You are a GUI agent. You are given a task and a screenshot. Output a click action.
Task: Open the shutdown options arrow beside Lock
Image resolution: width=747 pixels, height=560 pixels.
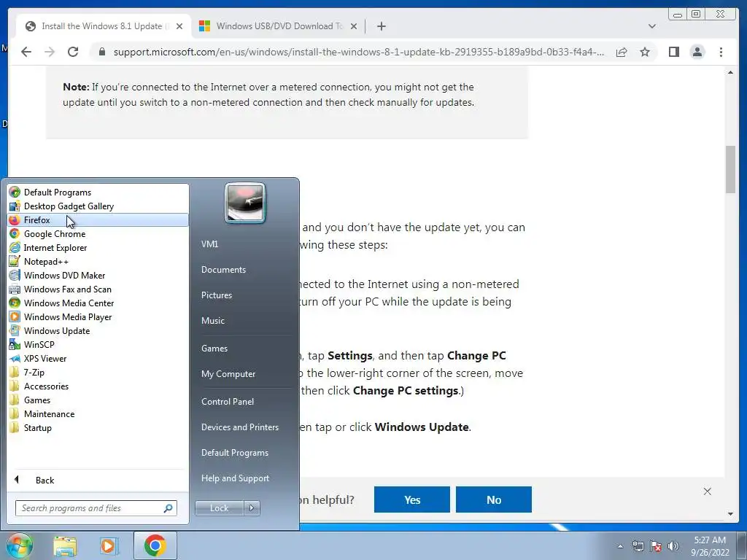point(252,508)
